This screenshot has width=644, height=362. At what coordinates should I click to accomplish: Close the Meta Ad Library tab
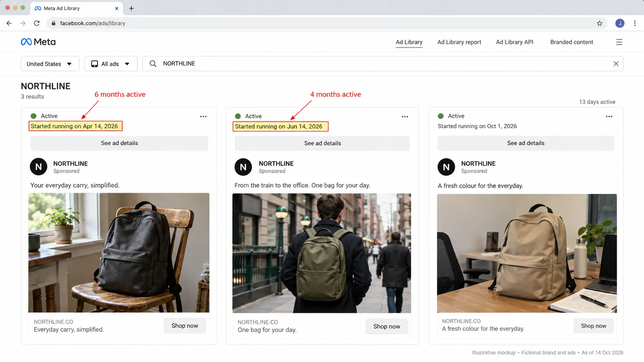117,8
